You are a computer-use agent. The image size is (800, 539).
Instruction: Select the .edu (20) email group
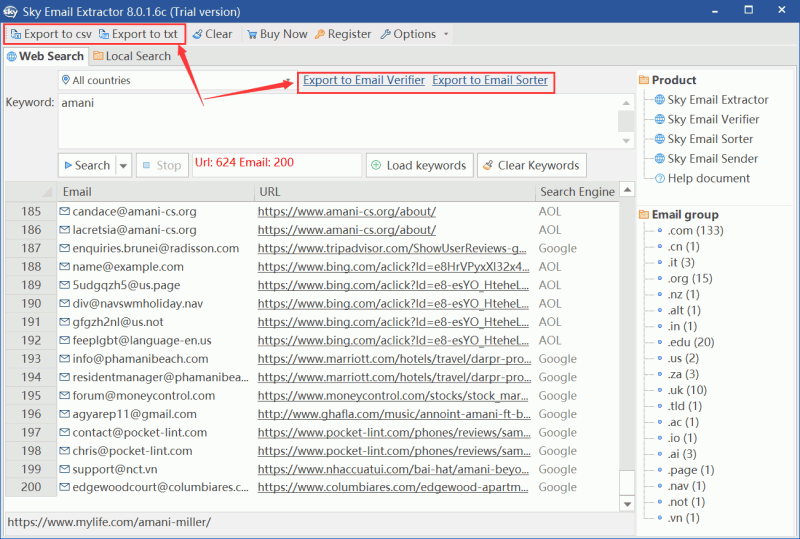pyautogui.click(x=691, y=342)
